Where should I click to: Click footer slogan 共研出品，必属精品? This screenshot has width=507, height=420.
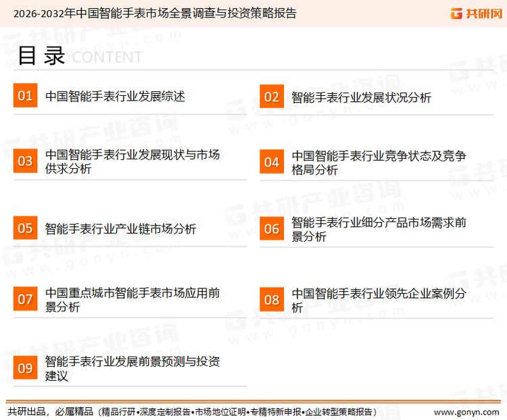pos(51,412)
